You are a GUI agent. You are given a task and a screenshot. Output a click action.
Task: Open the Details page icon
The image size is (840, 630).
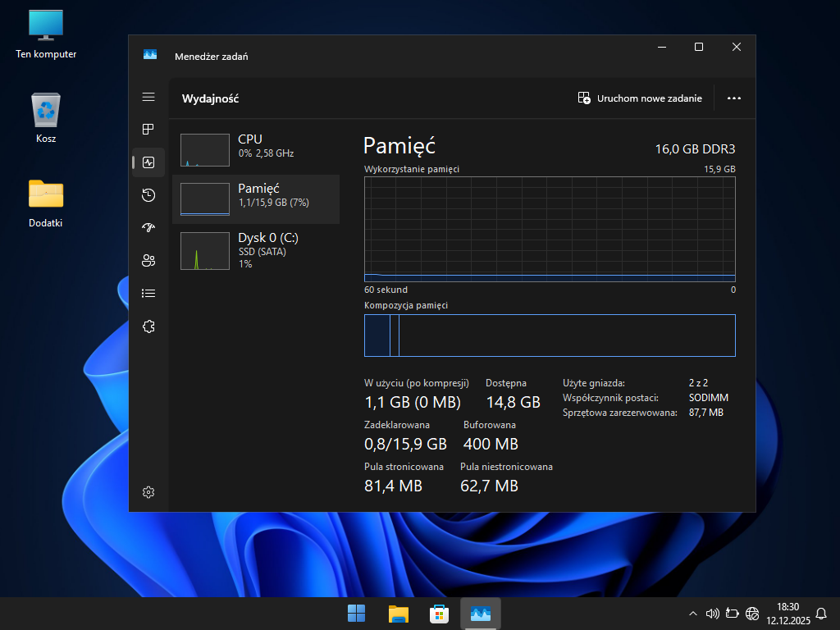click(148, 293)
